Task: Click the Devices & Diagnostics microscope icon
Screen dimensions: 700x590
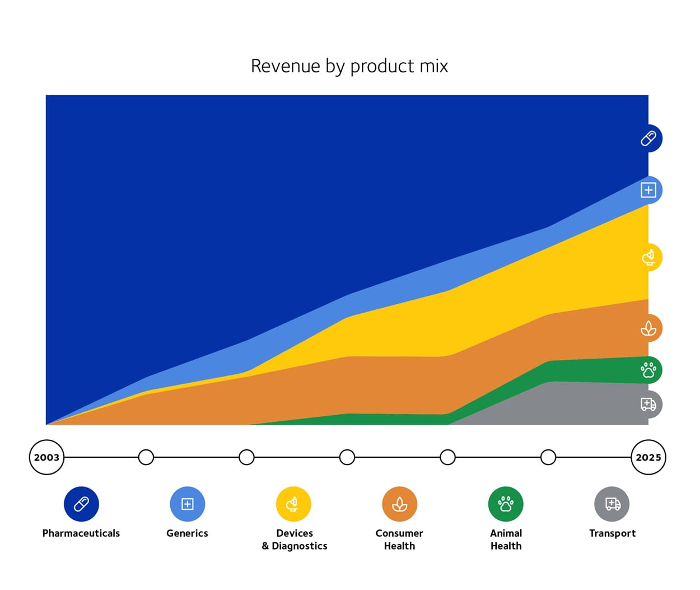Action: [x=649, y=258]
